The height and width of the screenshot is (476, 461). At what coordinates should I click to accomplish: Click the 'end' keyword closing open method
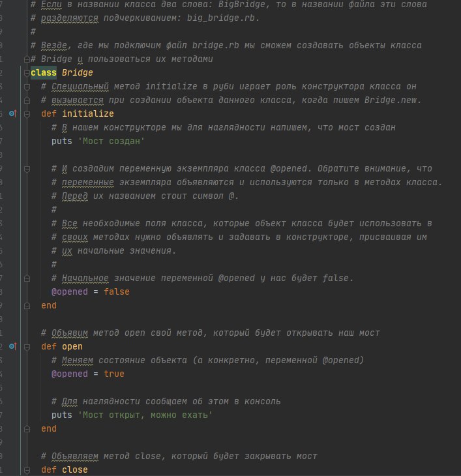pos(49,429)
